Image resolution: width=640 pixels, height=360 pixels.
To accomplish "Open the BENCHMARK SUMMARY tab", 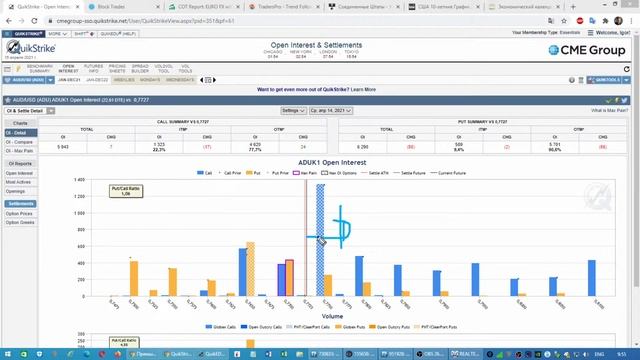I will (x=40, y=69).
